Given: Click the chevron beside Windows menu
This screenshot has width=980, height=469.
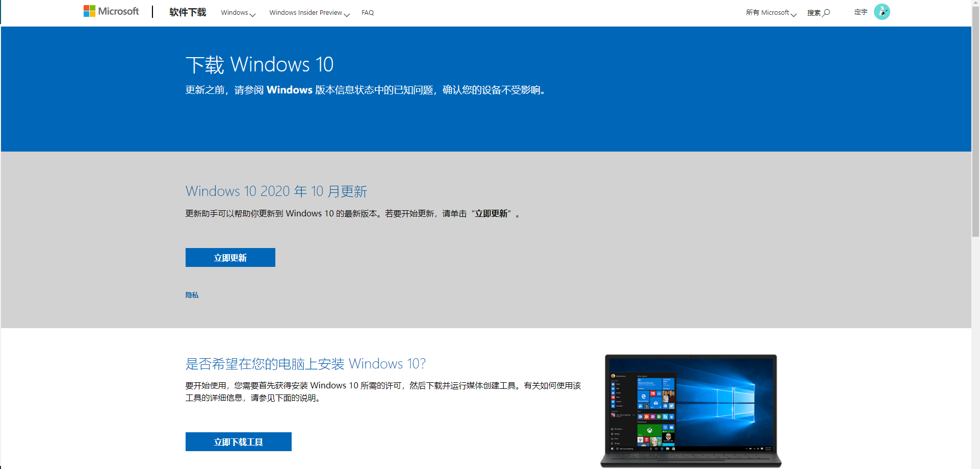Looking at the screenshot, I should [x=252, y=14].
